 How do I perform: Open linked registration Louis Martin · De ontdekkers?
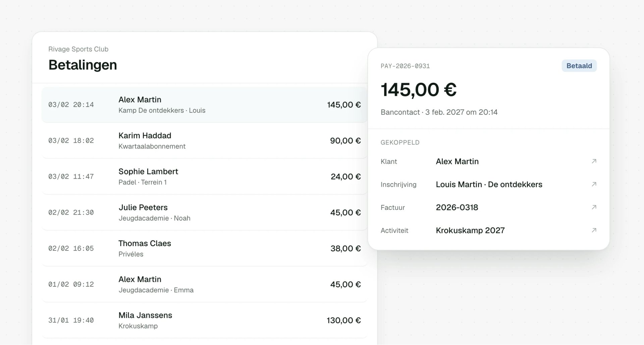pos(489,184)
